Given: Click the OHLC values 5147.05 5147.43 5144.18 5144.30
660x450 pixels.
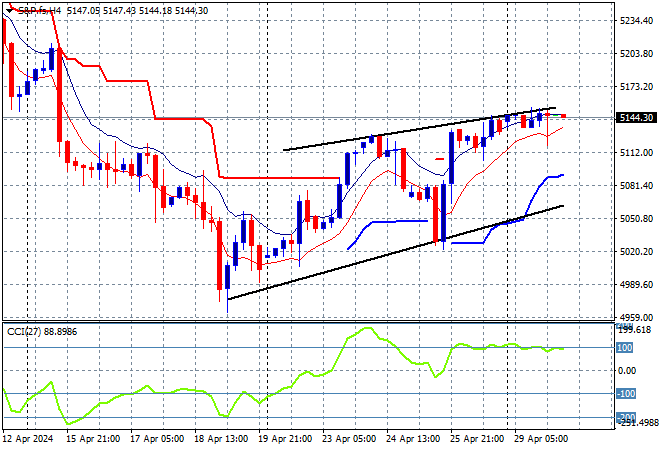Looking at the screenshot, I should [137, 11].
